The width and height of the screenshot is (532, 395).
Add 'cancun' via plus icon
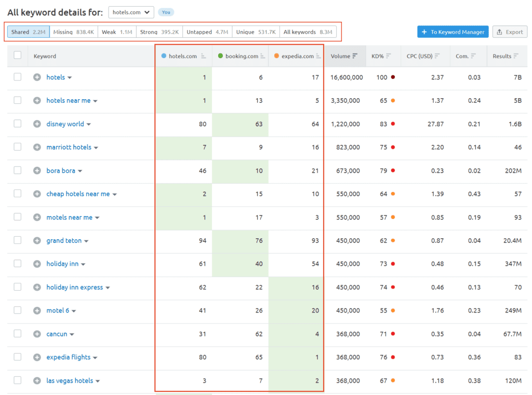click(37, 334)
